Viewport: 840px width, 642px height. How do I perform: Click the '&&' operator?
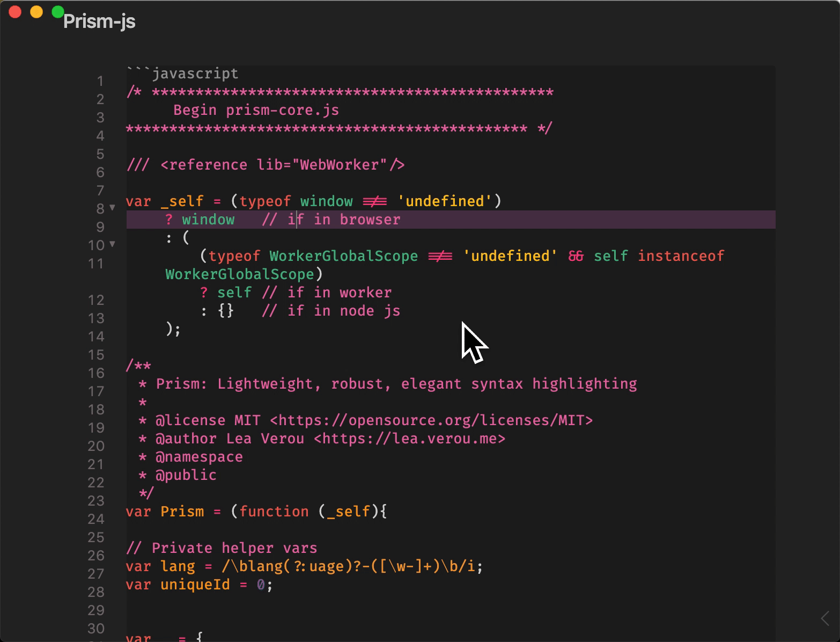tap(576, 256)
